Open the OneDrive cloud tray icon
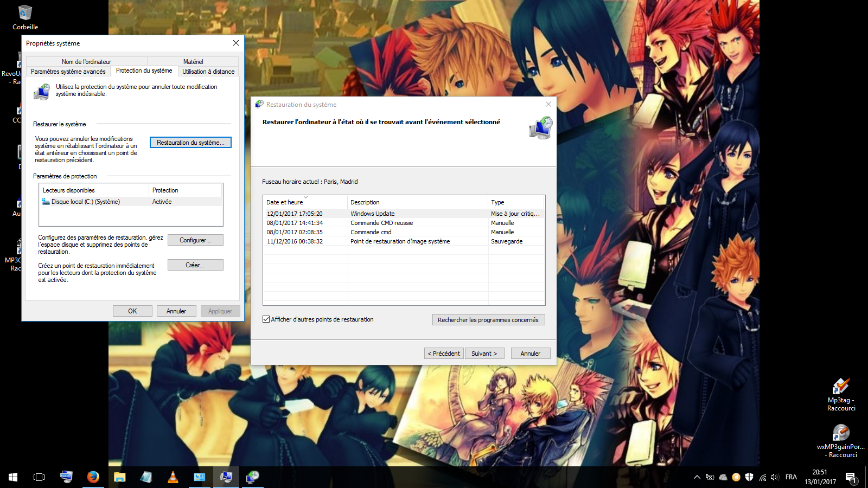Image resolution: width=868 pixels, height=488 pixels. pos(723,477)
